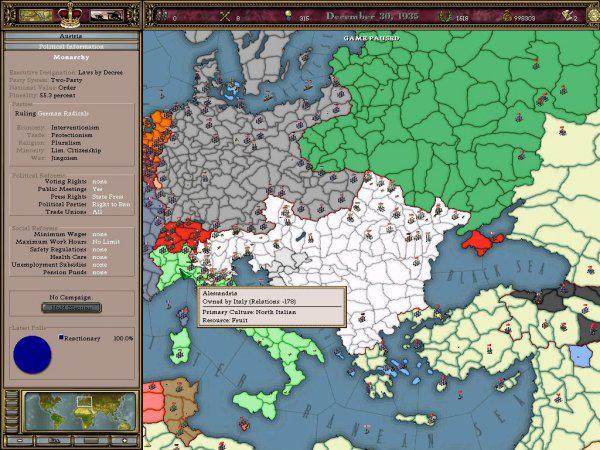Click the Jingoism war policy
The image size is (600, 450).
(64, 158)
